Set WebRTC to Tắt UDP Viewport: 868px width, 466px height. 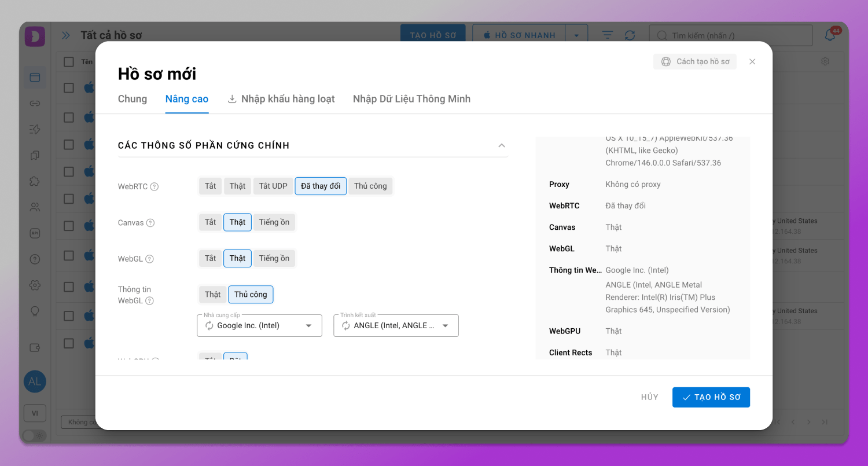[273, 186]
